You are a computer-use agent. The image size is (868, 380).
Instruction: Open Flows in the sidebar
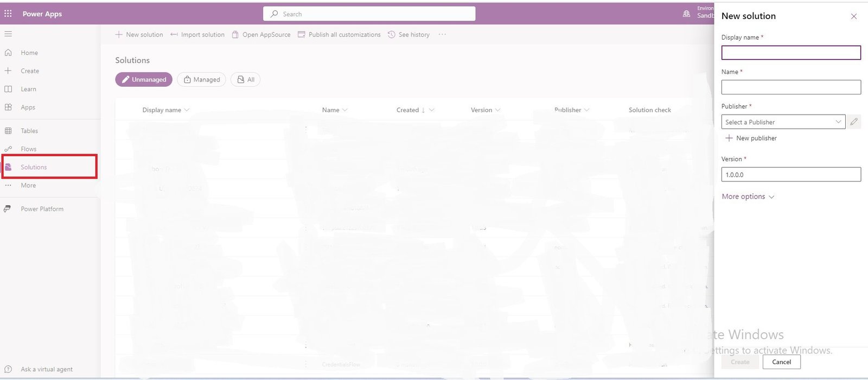click(x=29, y=149)
